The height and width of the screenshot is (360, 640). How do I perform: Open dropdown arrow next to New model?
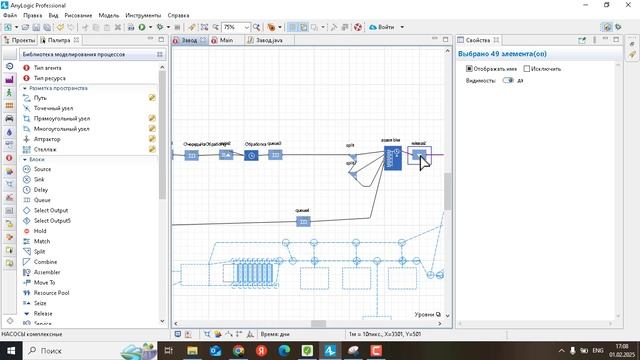16,27
